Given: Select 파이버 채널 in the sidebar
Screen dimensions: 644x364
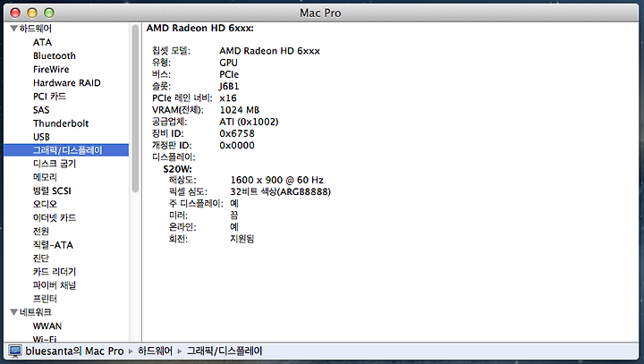Looking at the screenshot, I should tap(55, 285).
